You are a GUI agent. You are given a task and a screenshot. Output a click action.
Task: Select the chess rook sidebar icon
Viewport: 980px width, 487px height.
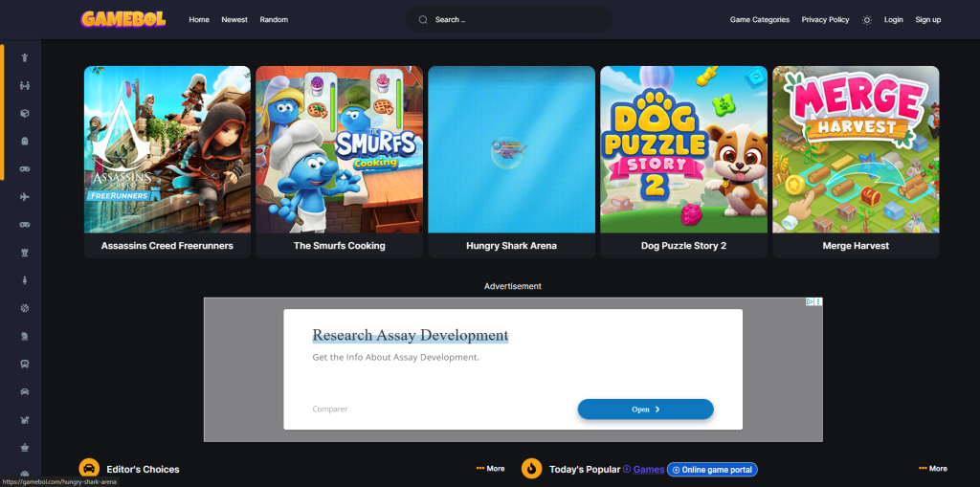point(25,253)
